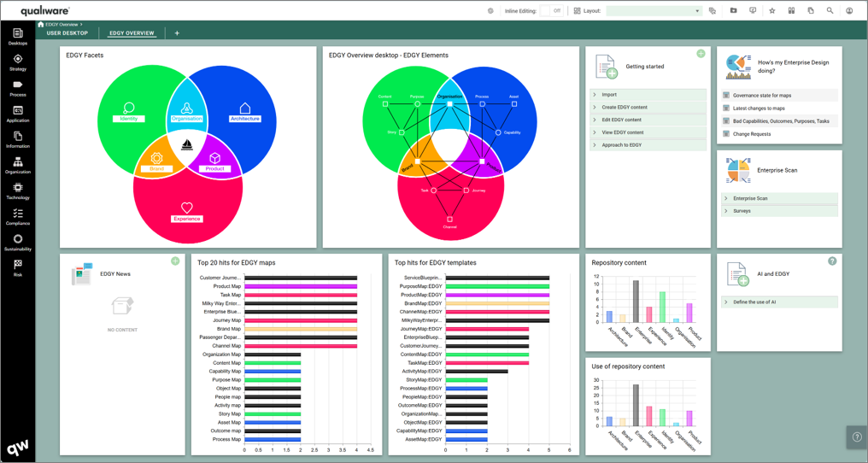The height and width of the screenshot is (463, 868).
Task: Click the Capability node in EDGY Elements
Action: [498, 132]
